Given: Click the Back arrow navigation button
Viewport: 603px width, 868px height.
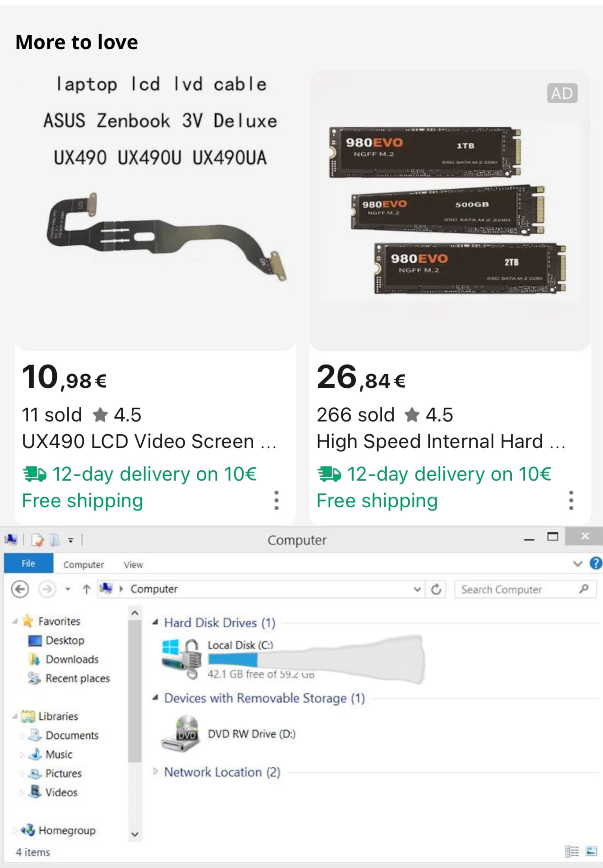Looking at the screenshot, I should click(x=20, y=589).
